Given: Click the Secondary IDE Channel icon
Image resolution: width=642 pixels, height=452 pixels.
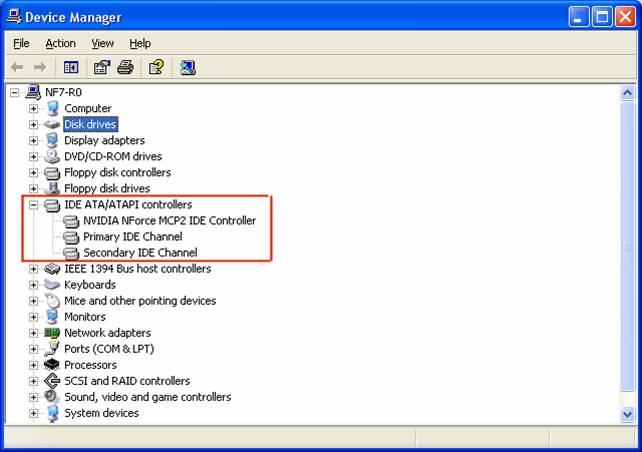Looking at the screenshot, I should pos(71,253).
